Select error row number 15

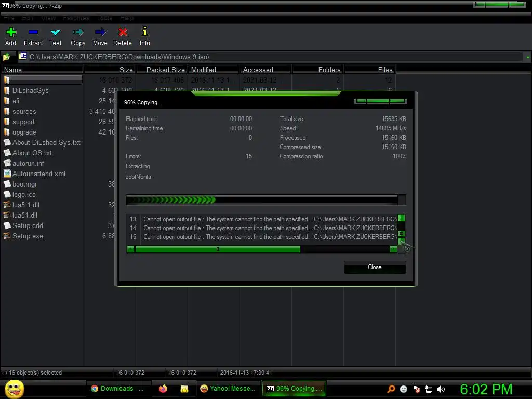pyautogui.click(x=262, y=237)
